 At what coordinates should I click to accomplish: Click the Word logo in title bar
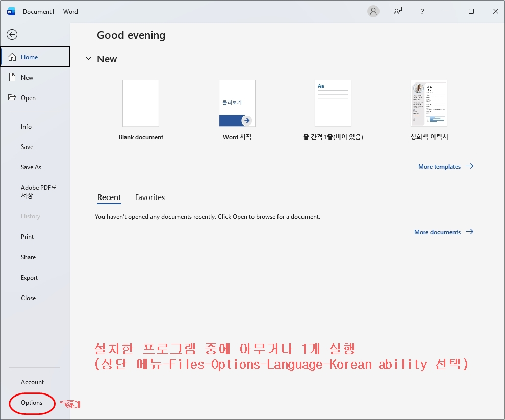11,11
